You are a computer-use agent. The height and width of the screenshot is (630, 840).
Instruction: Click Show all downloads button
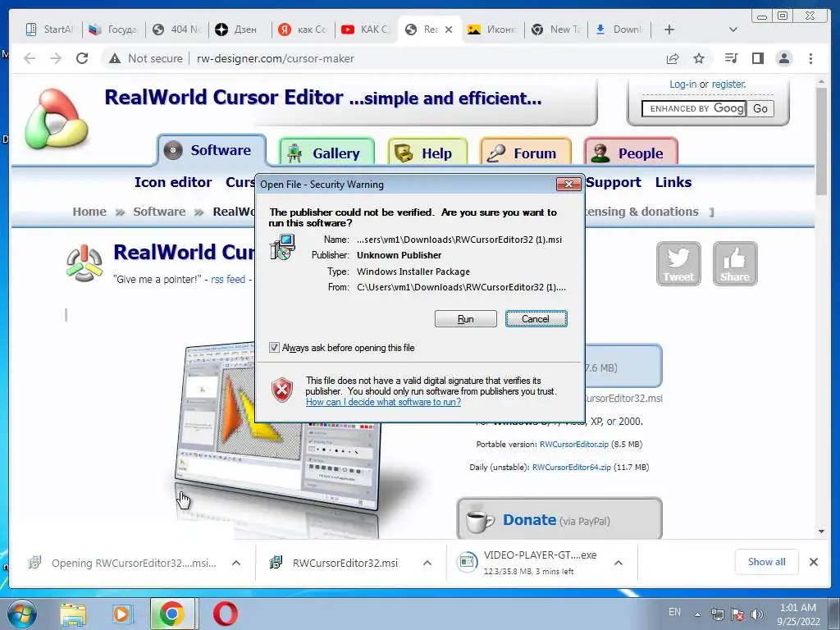(767, 562)
